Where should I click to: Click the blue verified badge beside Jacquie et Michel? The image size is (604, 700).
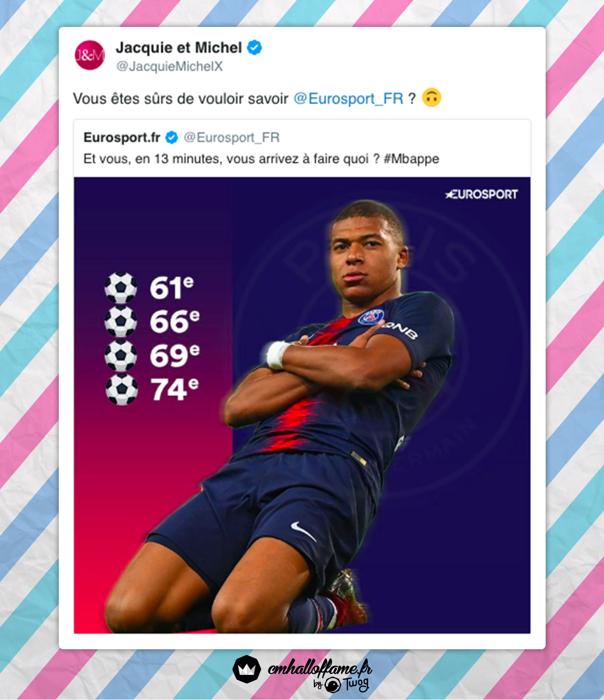(254, 48)
